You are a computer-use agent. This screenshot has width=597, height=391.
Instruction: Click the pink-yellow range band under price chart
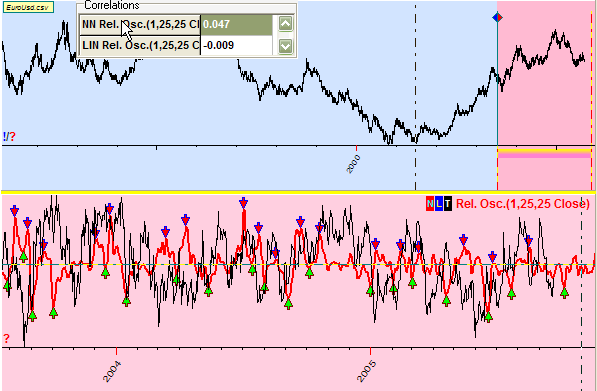click(544, 153)
